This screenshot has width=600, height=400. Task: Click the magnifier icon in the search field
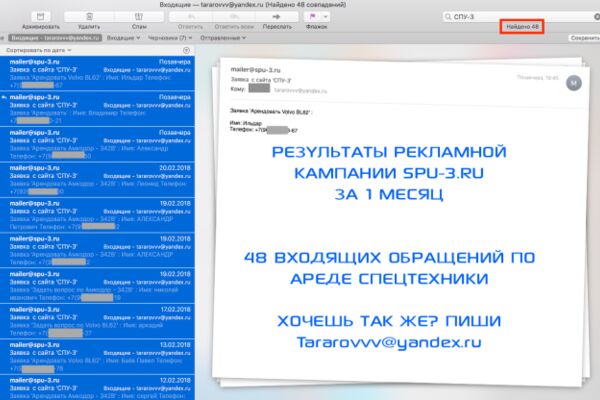click(448, 16)
